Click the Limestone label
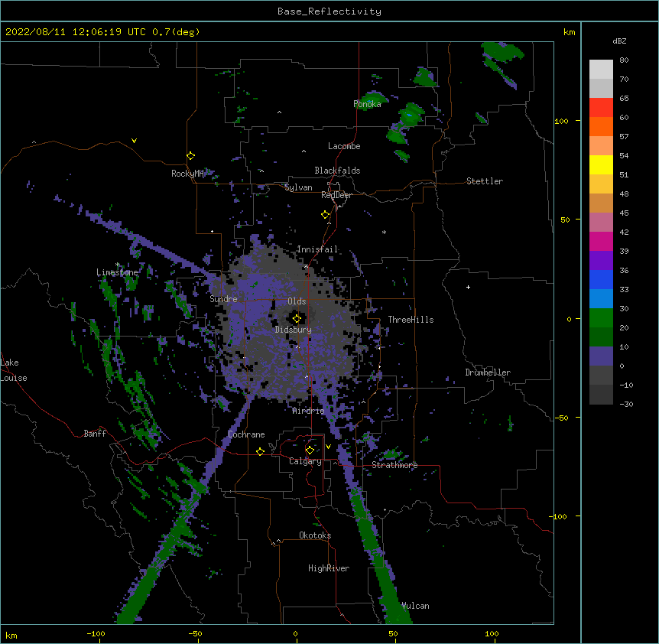 pos(117,272)
